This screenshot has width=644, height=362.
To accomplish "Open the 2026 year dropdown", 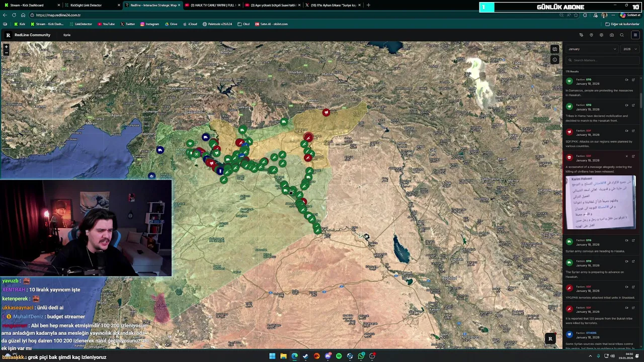I will [x=630, y=49].
